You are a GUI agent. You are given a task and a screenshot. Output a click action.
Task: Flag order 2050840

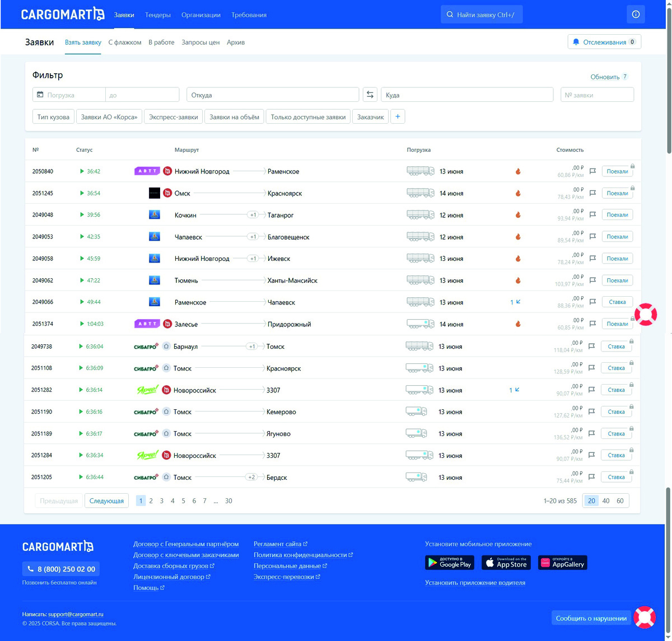592,171
